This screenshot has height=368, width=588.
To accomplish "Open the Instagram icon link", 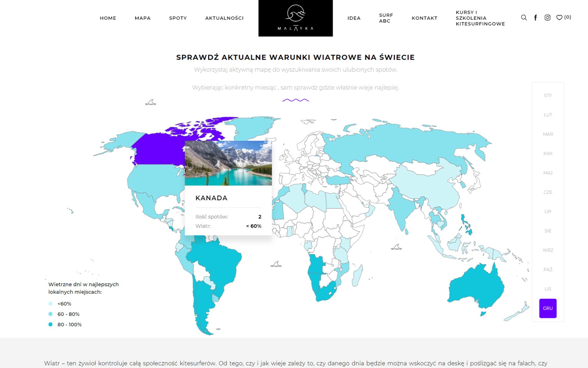I will point(547,18).
